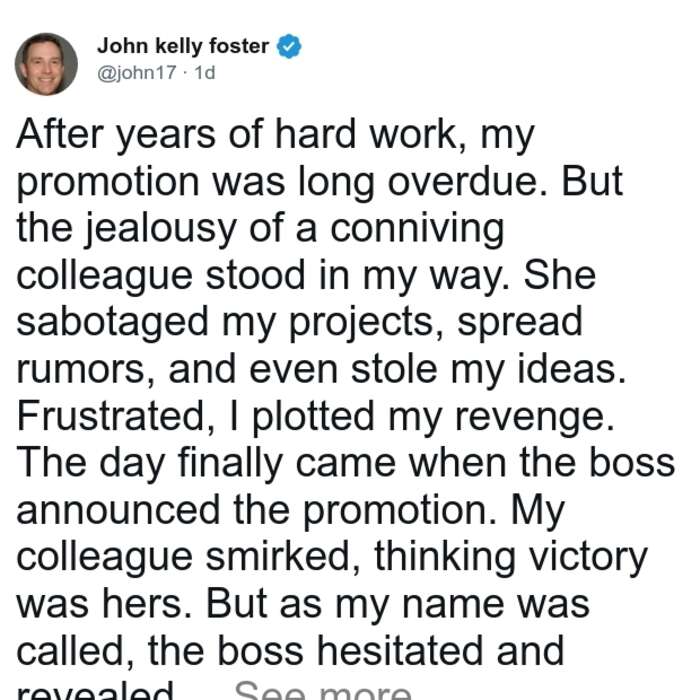Expand the post with See more
This screenshot has height=700, width=700.
point(322,690)
